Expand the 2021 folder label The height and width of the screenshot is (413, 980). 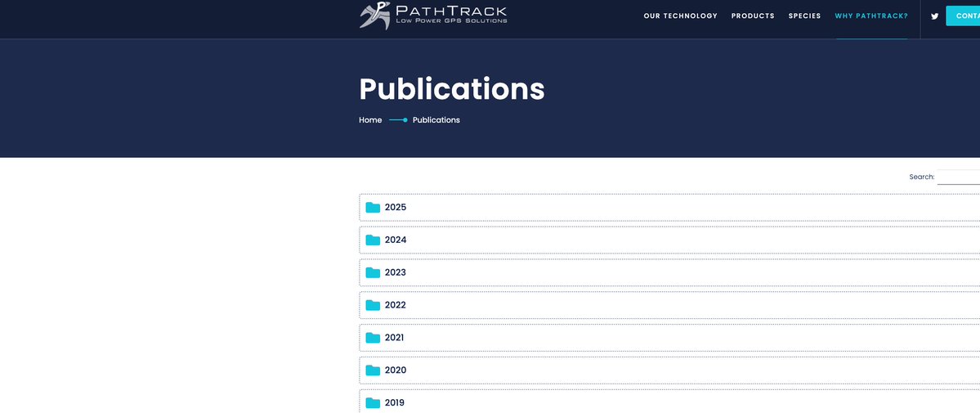click(x=395, y=338)
